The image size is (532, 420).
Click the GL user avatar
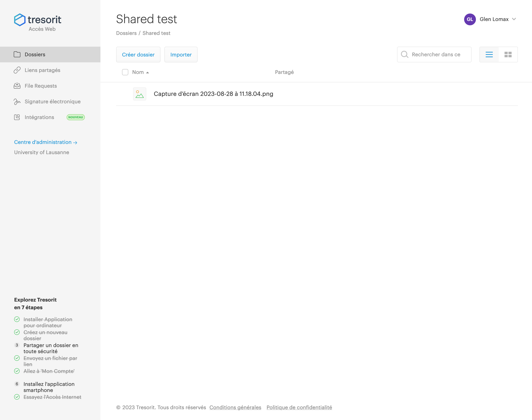click(470, 19)
